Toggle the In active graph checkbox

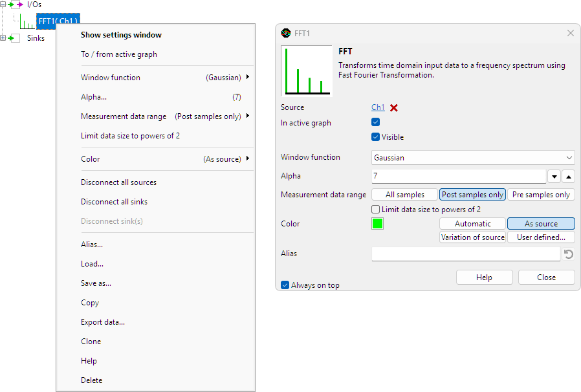click(375, 122)
